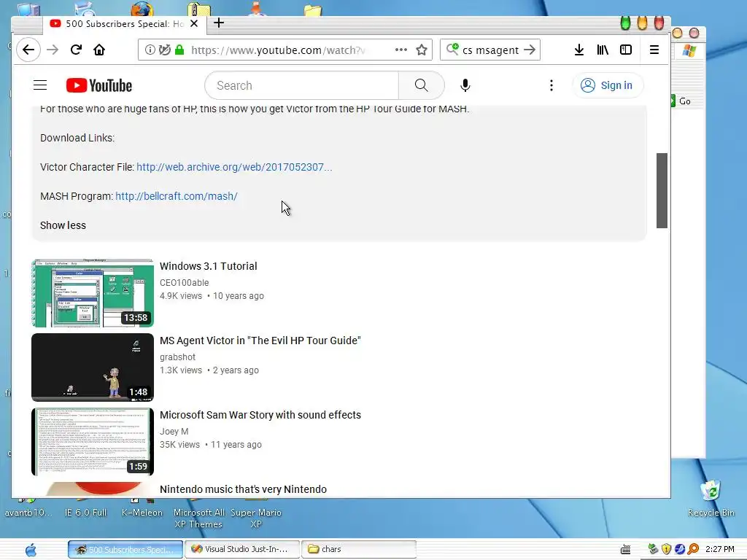Open the Firefox hamburger menu
The width and height of the screenshot is (747, 560).
(x=654, y=50)
